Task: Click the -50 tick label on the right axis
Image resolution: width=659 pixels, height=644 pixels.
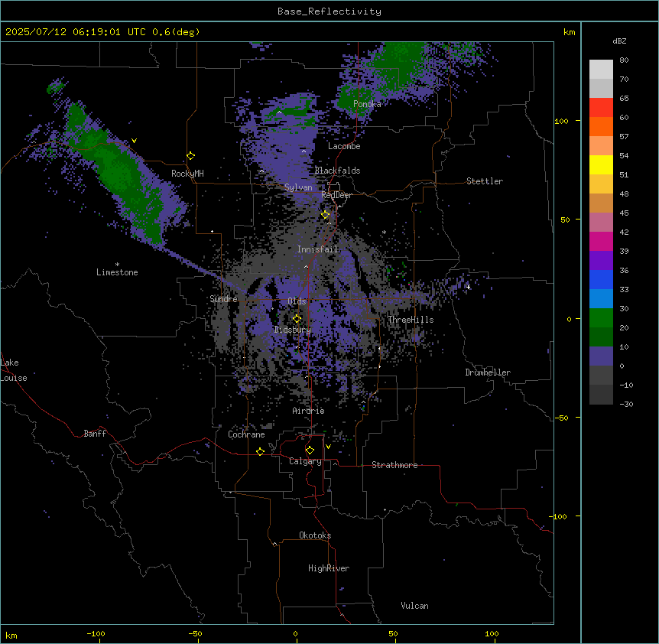Action: pyautogui.click(x=561, y=418)
